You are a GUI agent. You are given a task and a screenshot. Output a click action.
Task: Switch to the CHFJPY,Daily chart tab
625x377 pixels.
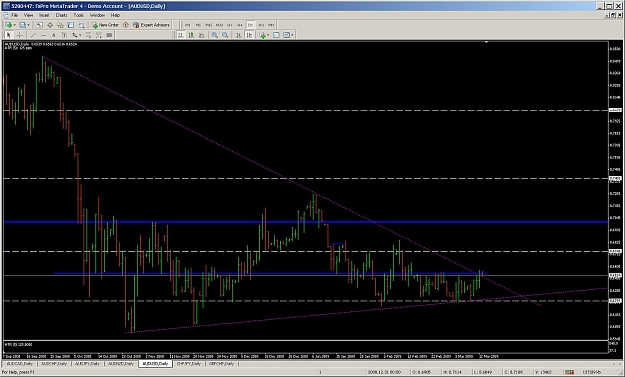click(189, 363)
